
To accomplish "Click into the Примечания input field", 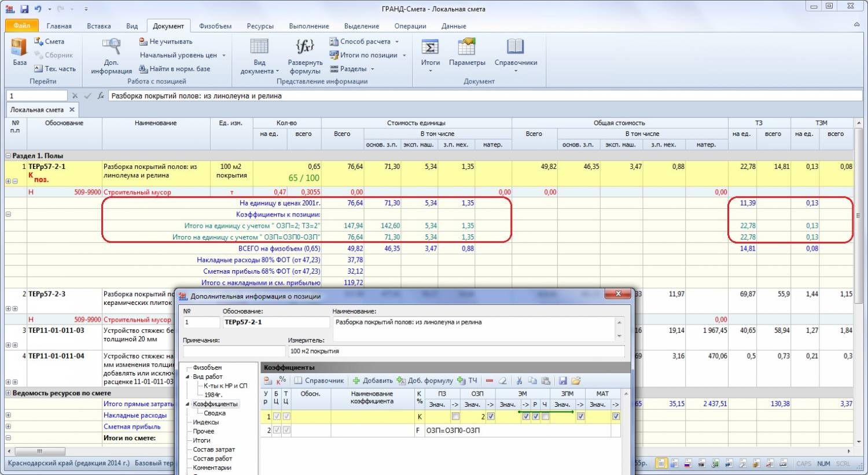I will point(234,351).
